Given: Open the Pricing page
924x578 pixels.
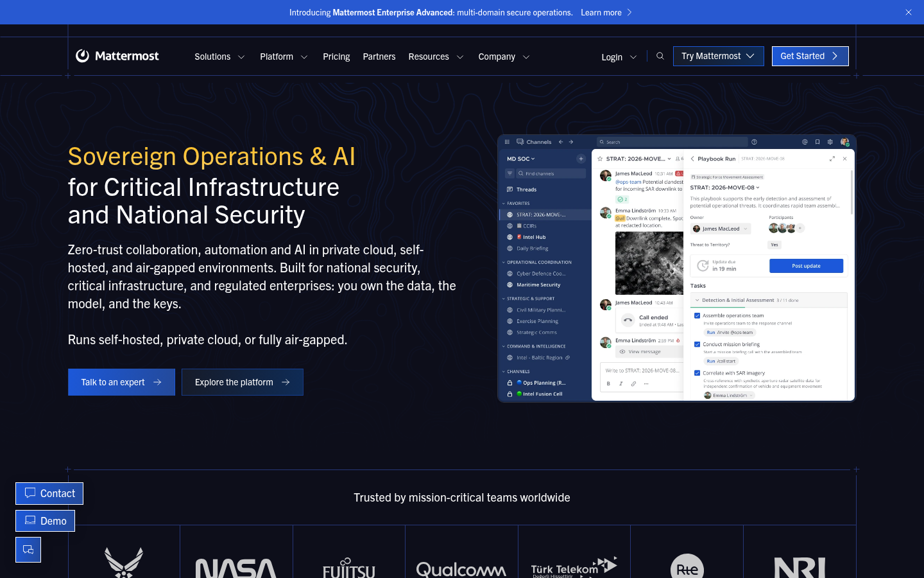Looking at the screenshot, I should [x=336, y=57].
